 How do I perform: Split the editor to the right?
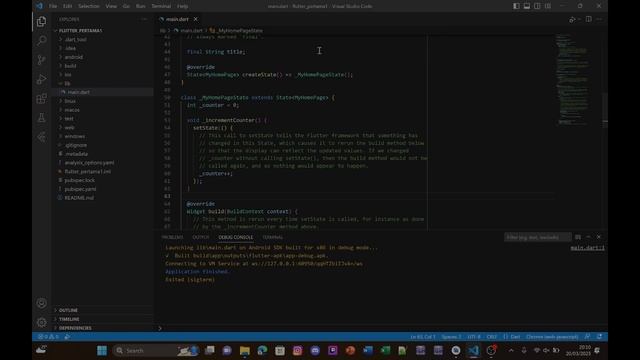(589, 19)
